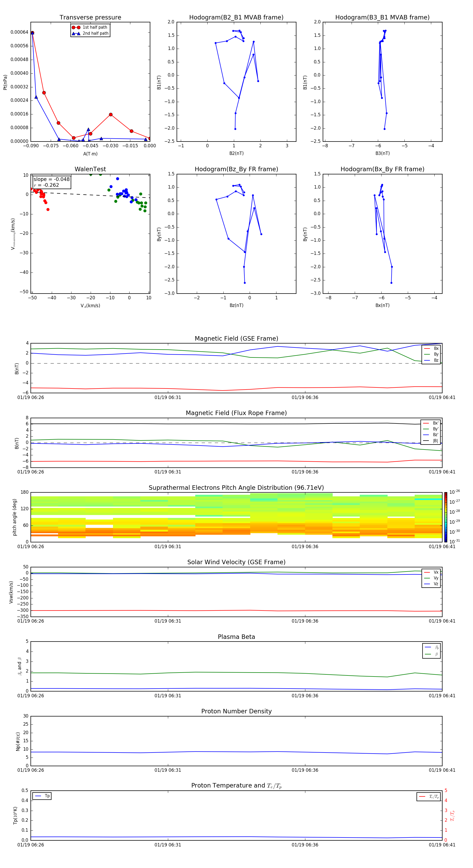Click '10^-26' colorbar tick label
473x868 pixels.
(455, 492)
